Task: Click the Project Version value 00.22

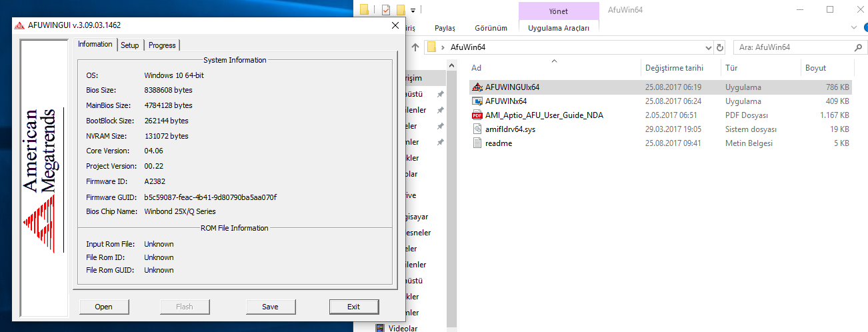Action: click(x=154, y=166)
